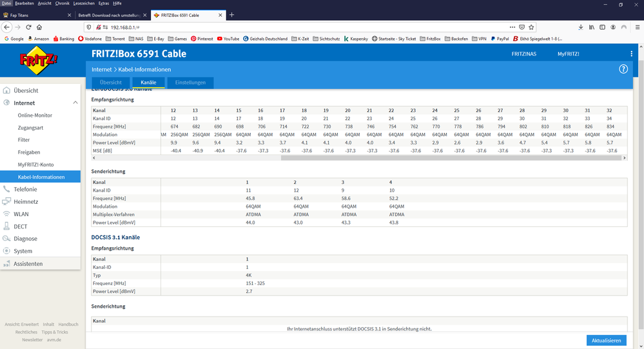
Task: Open the Games bookmark folder
Action: (177, 39)
